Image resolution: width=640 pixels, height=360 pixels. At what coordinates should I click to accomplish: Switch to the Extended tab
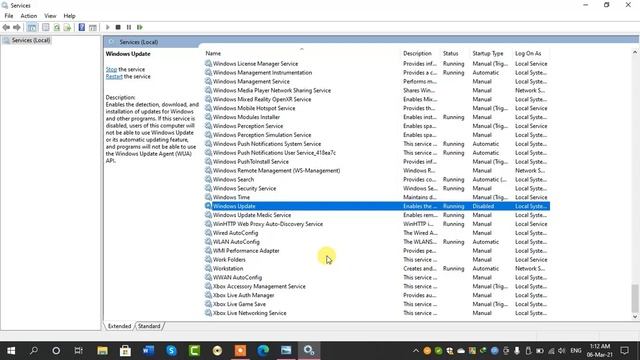(119, 326)
